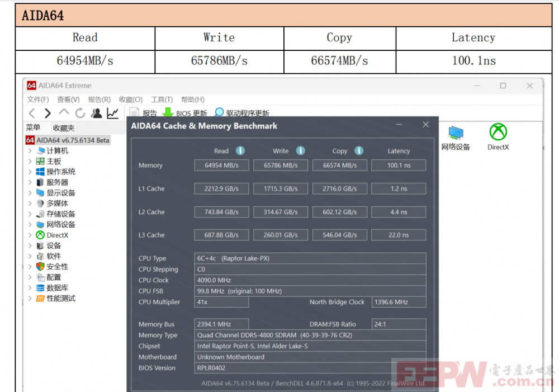Expand the 多媒体 tree node
This screenshot has width=559, height=392.
(x=30, y=204)
